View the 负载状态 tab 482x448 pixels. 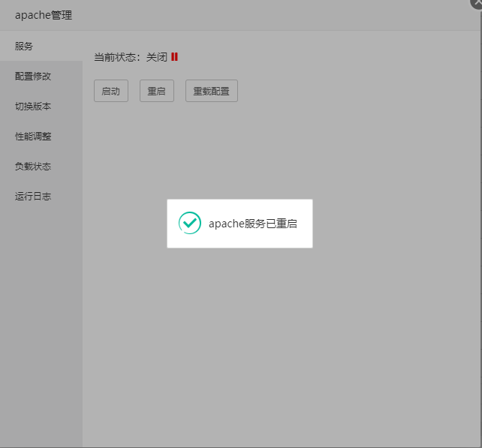(33, 167)
